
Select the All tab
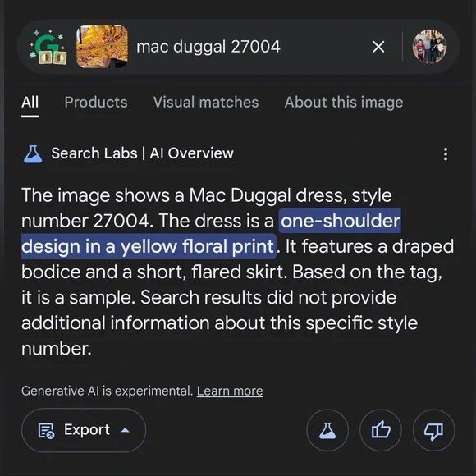tap(30, 103)
